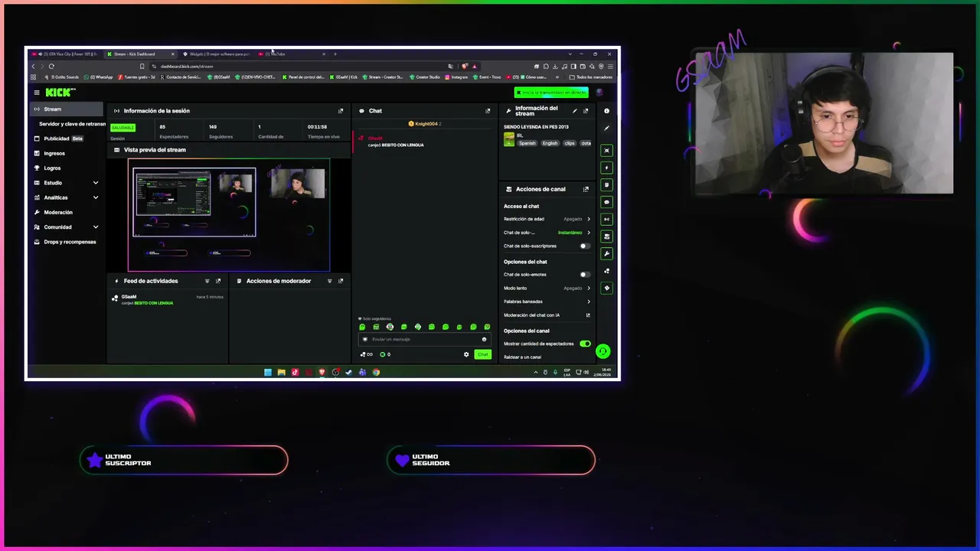Viewport: 980px width, 551px height.
Task: Click the IRL category thumbnail
Action: click(509, 139)
